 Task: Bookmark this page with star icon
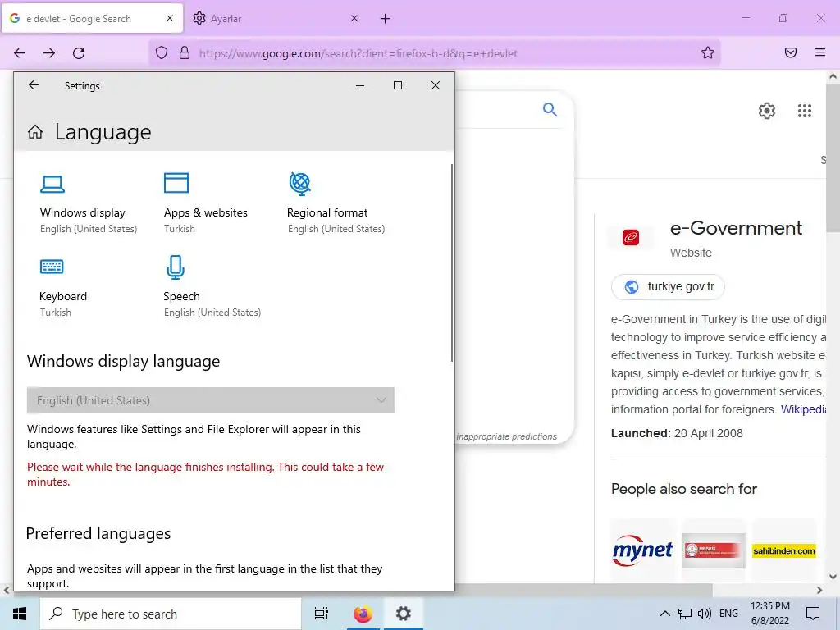click(x=708, y=52)
